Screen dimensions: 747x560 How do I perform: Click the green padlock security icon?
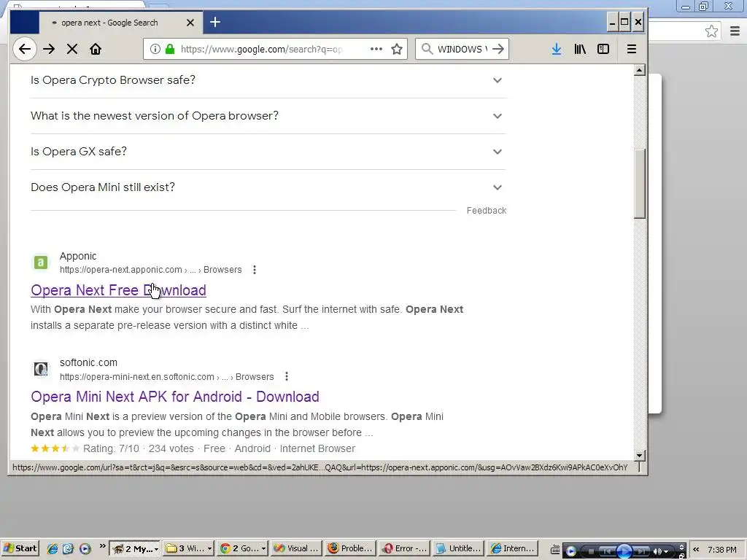[x=169, y=49]
